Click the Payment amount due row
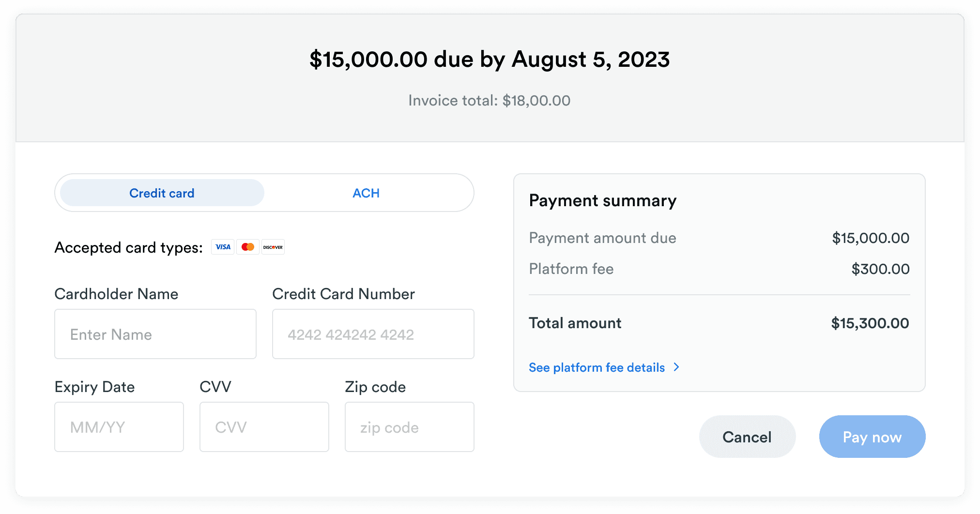 [602, 238]
